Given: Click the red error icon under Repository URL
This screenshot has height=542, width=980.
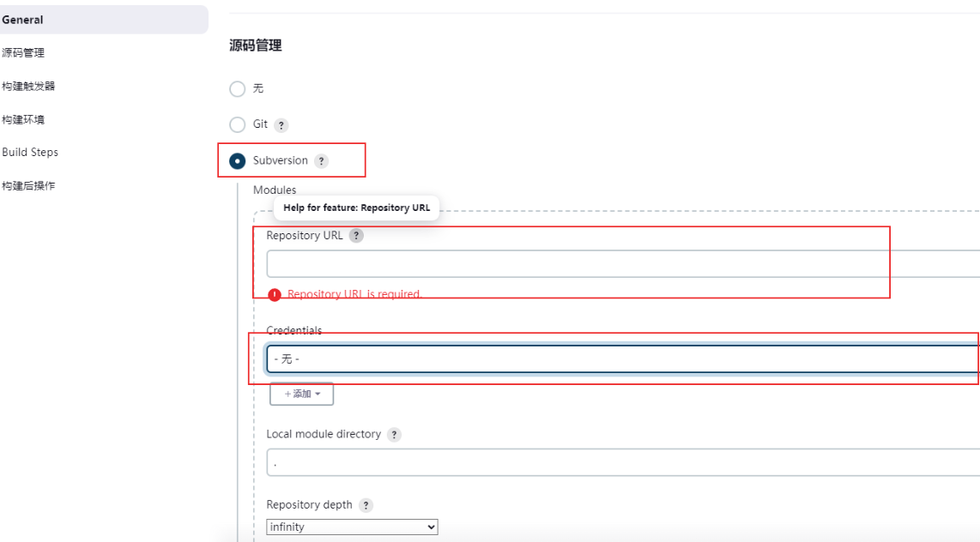Looking at the screenshot, I should coord(275,295).
